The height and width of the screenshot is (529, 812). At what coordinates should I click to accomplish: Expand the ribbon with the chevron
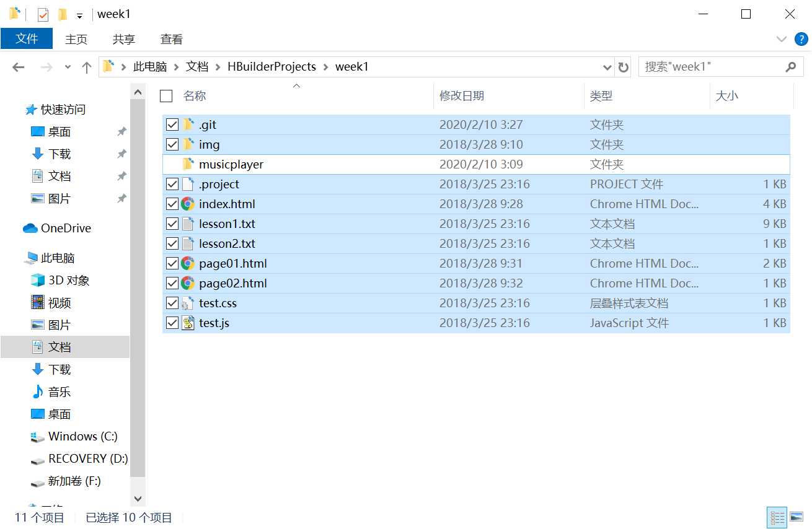pos(782,39)
